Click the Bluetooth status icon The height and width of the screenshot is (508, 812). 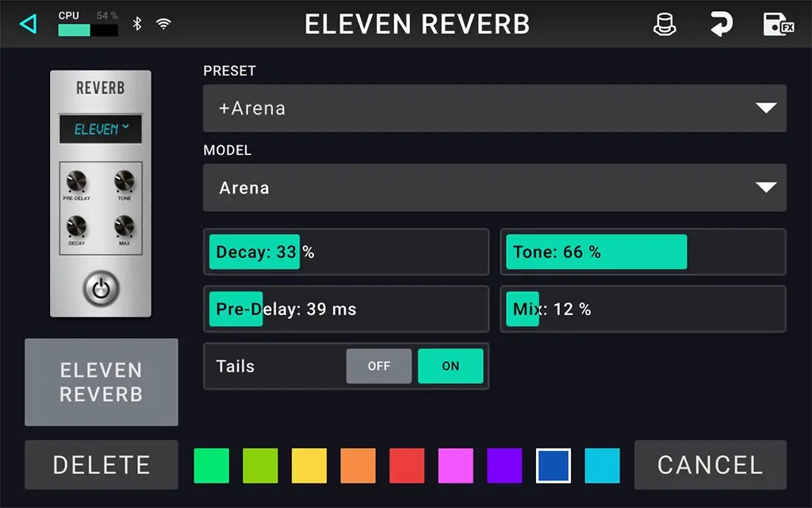click(136, 24)
